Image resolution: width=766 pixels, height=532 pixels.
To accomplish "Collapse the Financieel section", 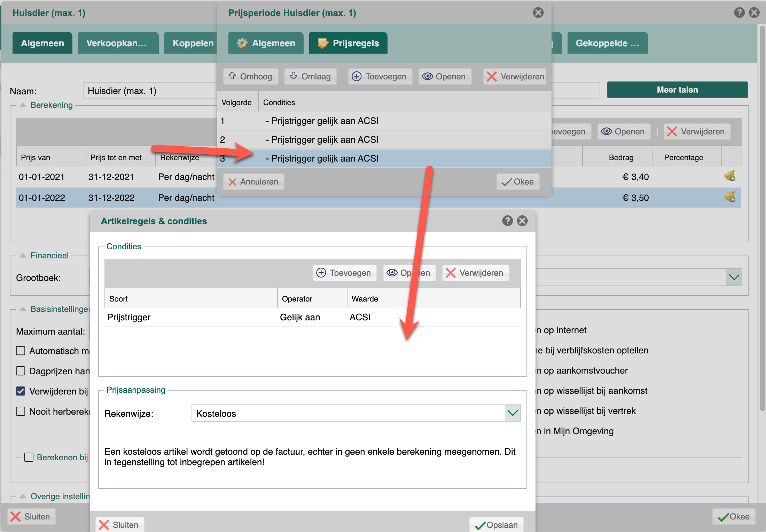I will [x=23, y=256].
